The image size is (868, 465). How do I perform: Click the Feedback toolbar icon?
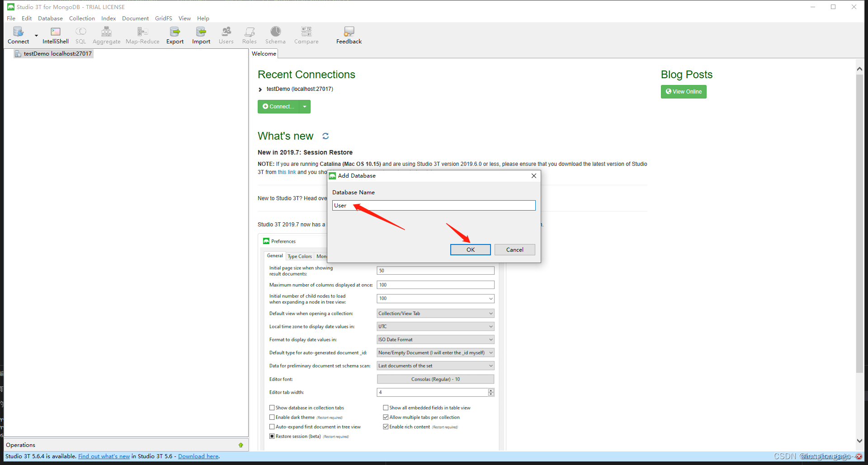(349, 35)
